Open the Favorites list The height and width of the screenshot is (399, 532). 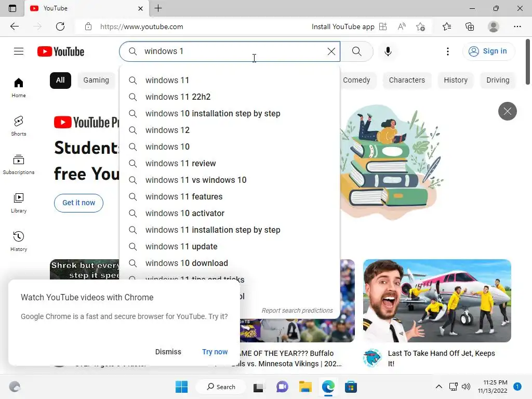point(447,26)
